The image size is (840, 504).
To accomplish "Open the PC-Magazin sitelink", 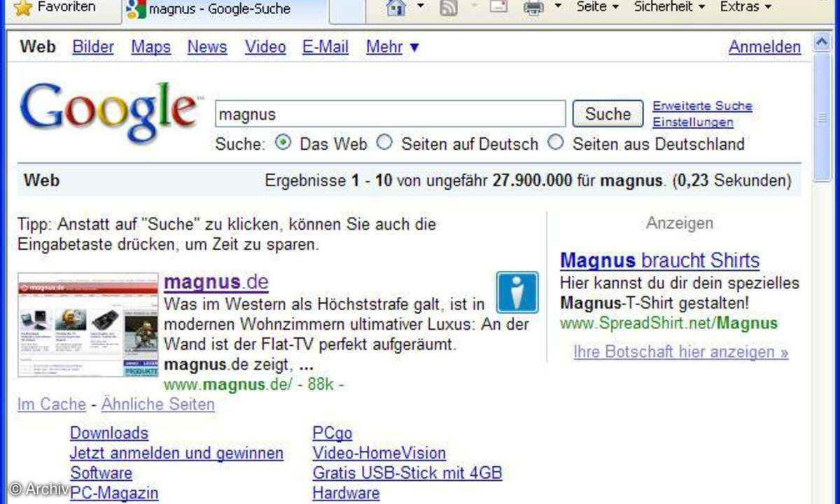I will coord(114,493).
